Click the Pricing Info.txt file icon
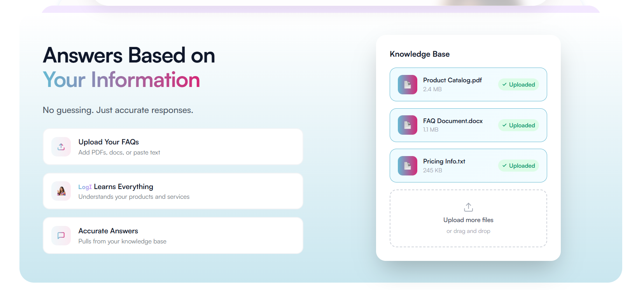This screenshot has width=644, height=290. pos(408,166)
